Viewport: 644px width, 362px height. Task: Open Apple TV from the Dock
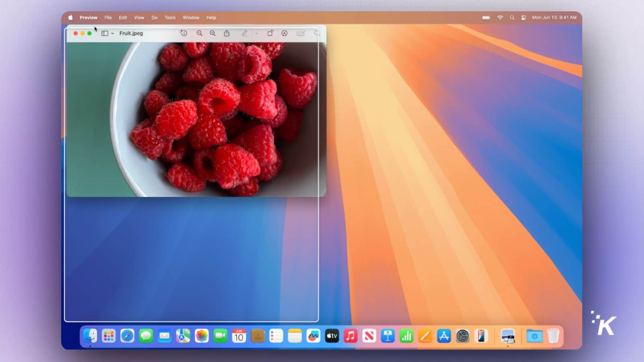(x=332, y=336)
